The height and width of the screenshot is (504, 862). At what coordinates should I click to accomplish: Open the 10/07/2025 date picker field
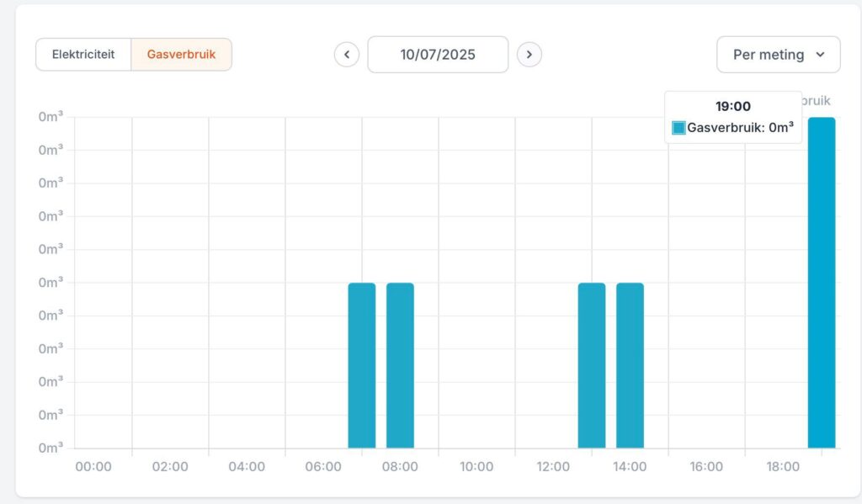[x=438, y=55]
